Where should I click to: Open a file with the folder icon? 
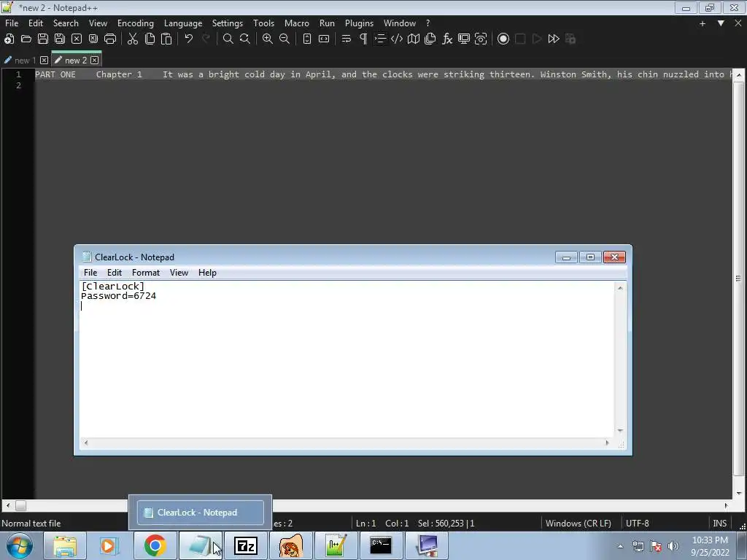26,39
